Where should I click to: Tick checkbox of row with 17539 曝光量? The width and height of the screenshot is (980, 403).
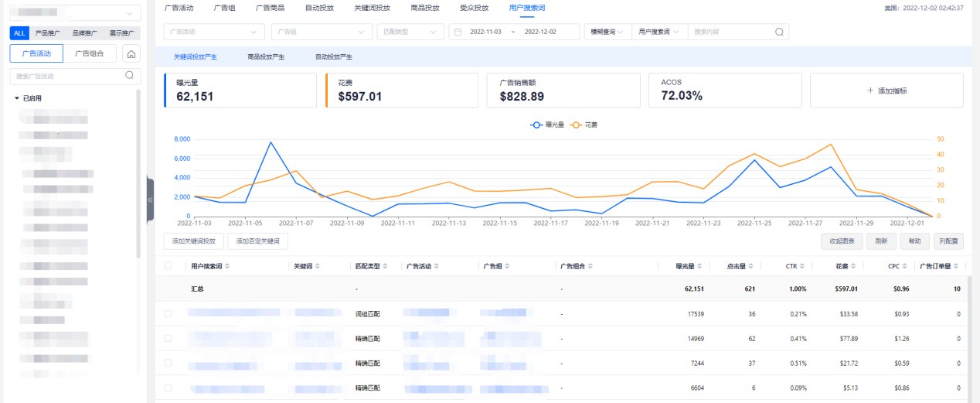pos(168,313)
